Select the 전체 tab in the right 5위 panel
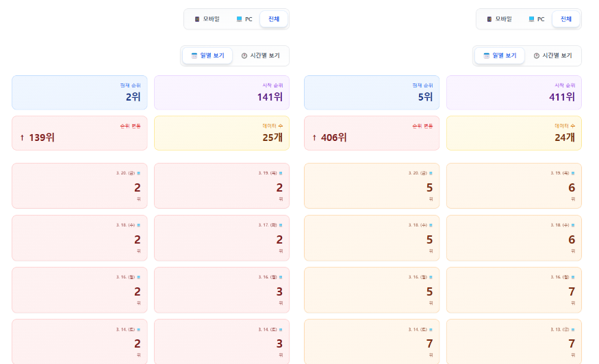Screen dimensions: 599x364 point(565,19)
